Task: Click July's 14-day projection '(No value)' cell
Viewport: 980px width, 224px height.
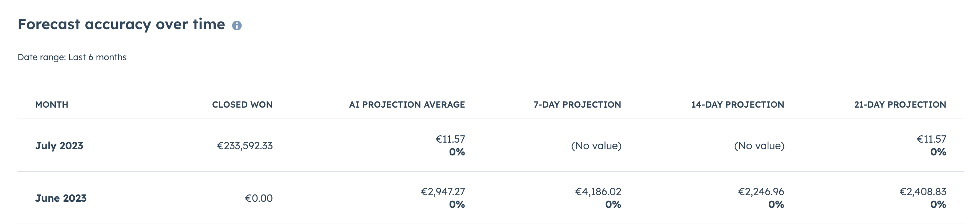Action: tap(759, 146)
